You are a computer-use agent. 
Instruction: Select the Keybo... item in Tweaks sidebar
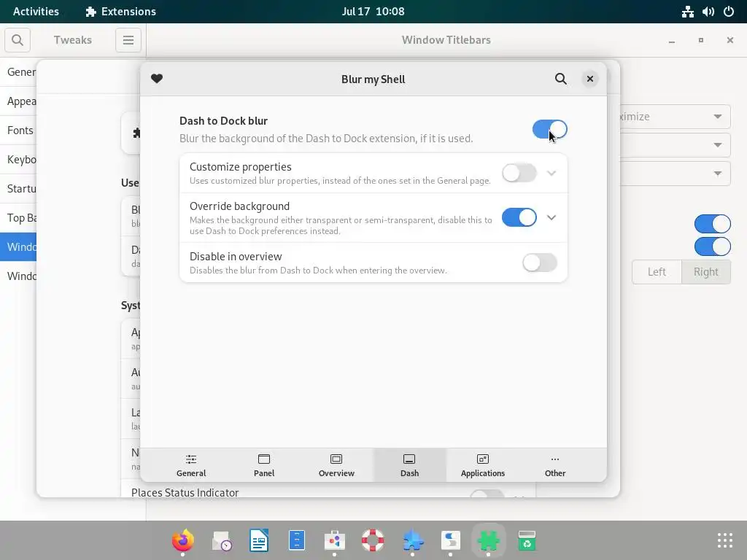point(18,160)
